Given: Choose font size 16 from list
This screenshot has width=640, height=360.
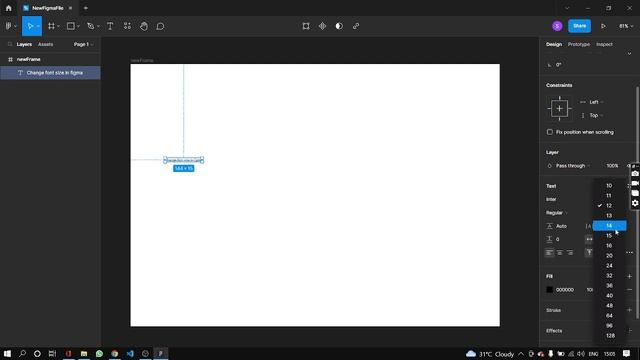Looking at the screenshot, I should pyautogui.click(x=609, y=246).
